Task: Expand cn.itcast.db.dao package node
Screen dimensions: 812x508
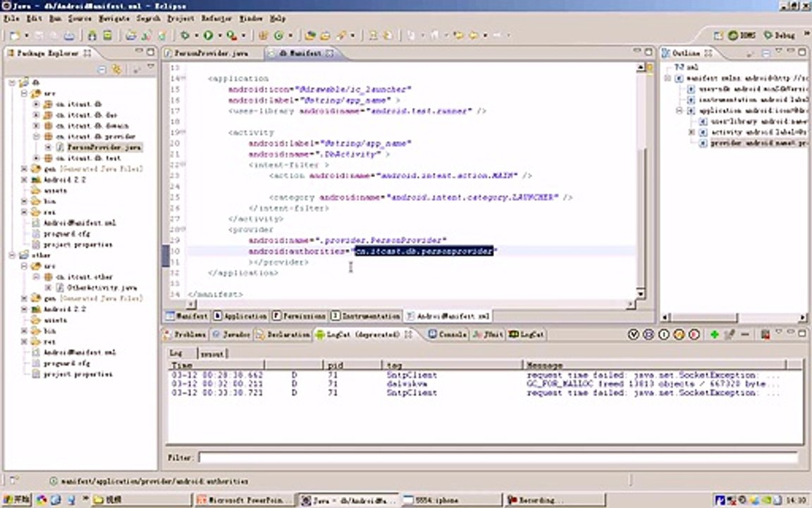Action: click(36, 115)
